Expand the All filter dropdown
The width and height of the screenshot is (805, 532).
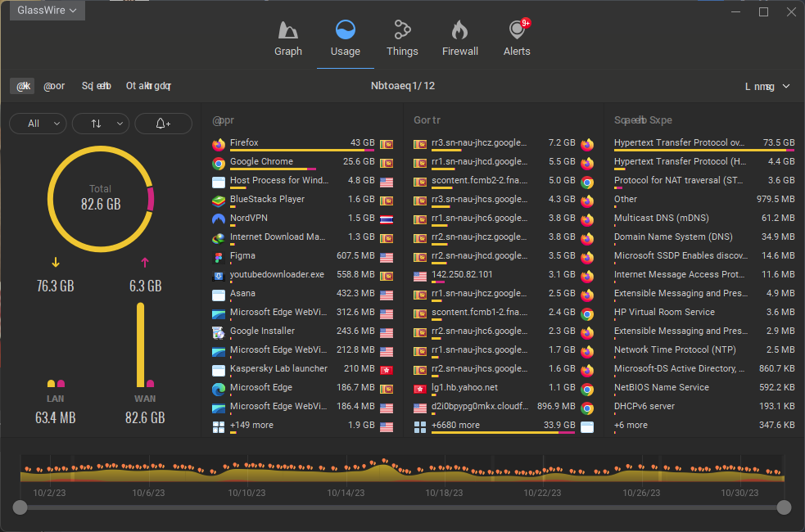pos(38,124)
